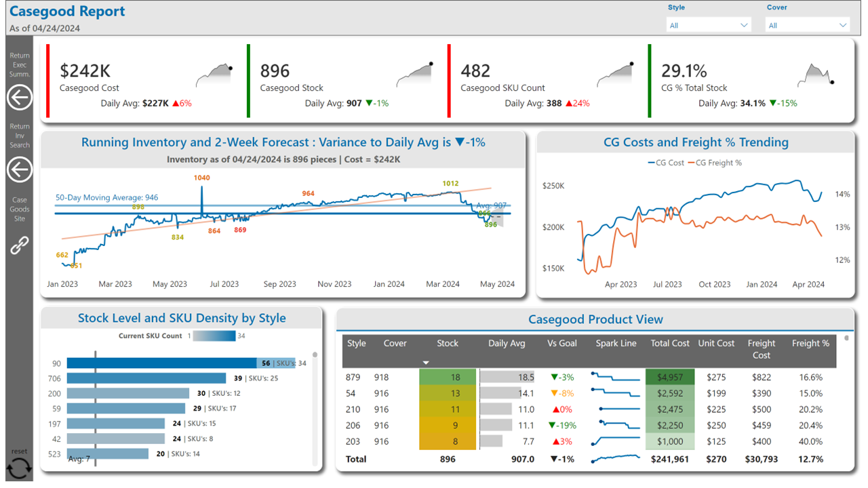Select the style 706 bar in chart
This screenshot has height=488, width=868.
pos(146,378)
